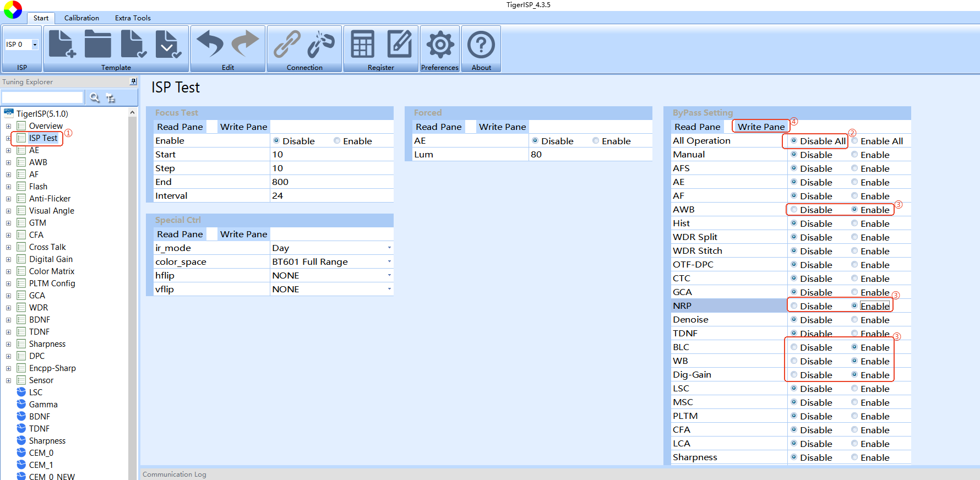Click the new template file icon
The height and width of the screenshot is (480, 980).
point(62,44)
